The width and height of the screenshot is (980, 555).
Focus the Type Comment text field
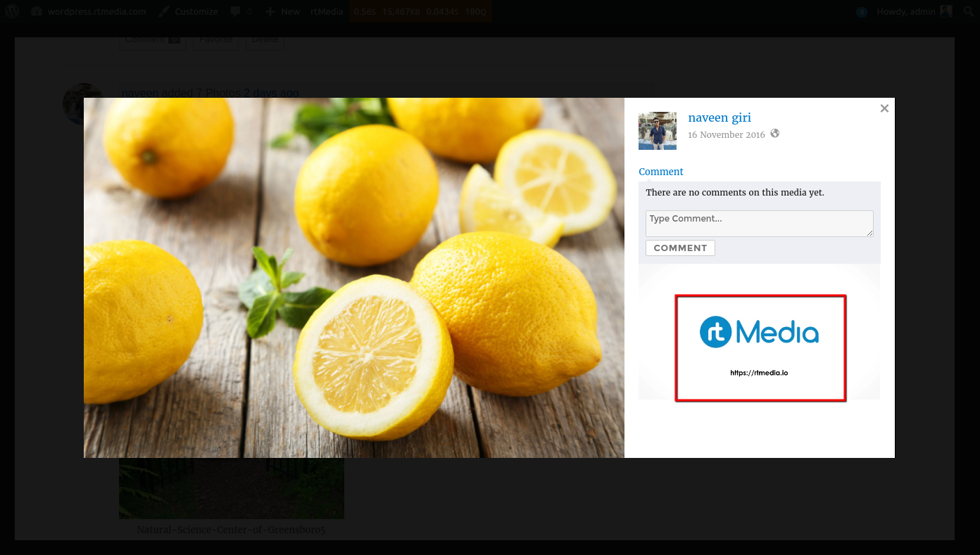(x=759, y=223)
